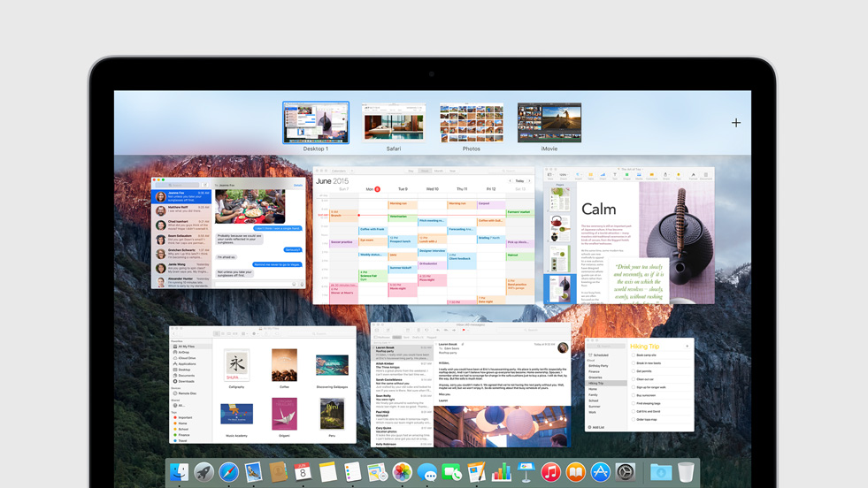This screenshot has width=868, height=488.
Task: Tick the 'Buy sunscreen' reminder checkbox
Action: 634,395
